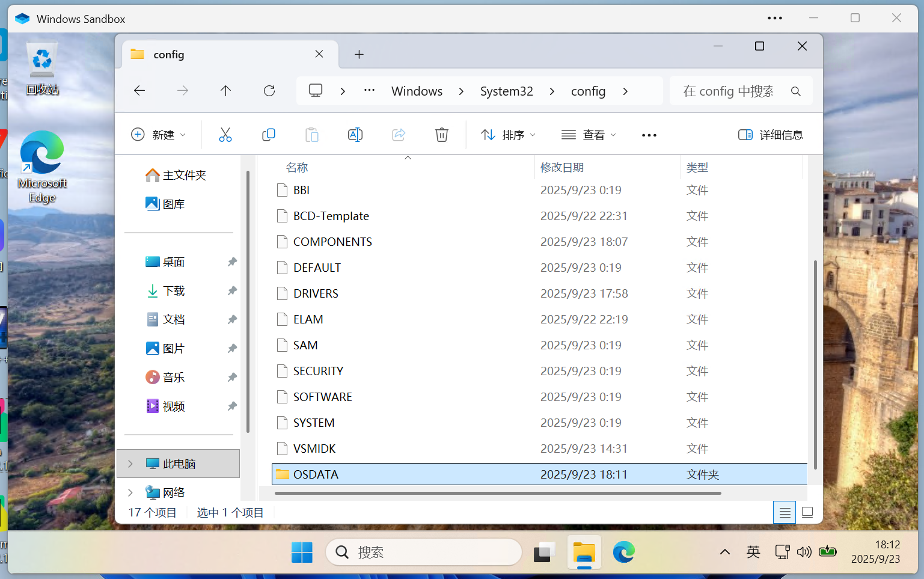Click the Copy icon in toolbar
924x579 pixels.
coord(269,135)
